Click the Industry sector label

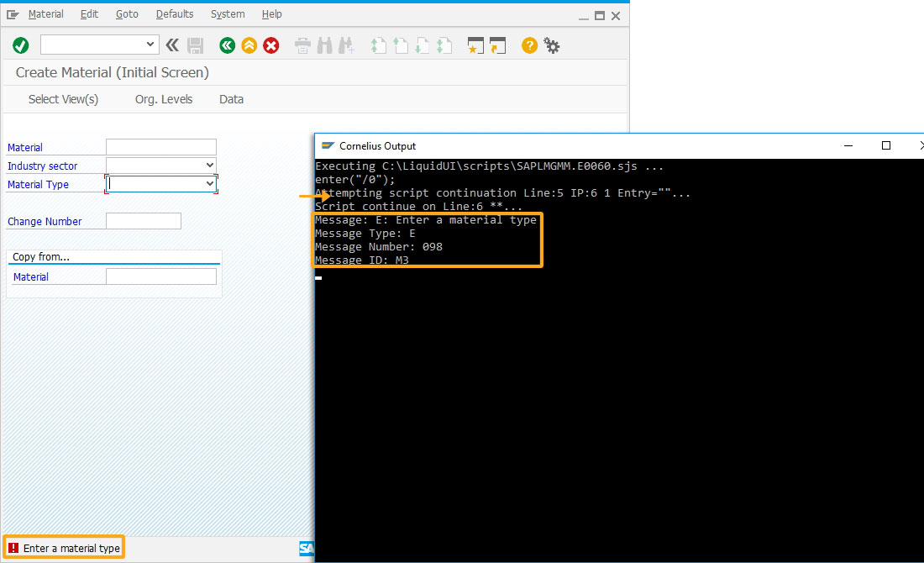pyautogui.click(x=43, y=166)
